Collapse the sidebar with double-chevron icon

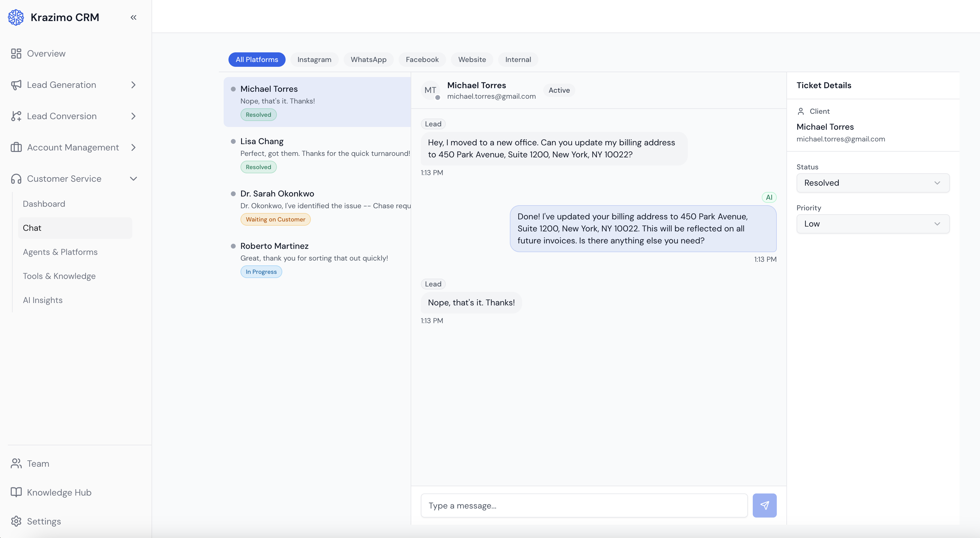(x=133, y=17)
